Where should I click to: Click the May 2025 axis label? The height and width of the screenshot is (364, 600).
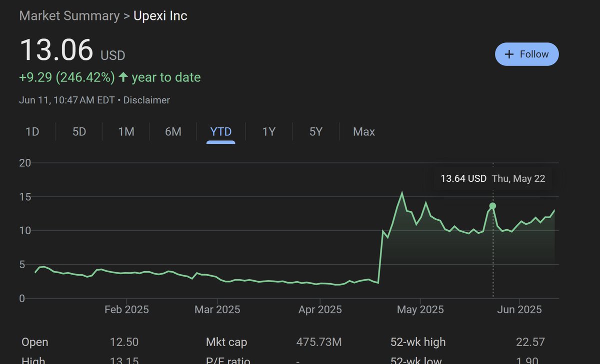pyautogui.click(x=420, y=310)
